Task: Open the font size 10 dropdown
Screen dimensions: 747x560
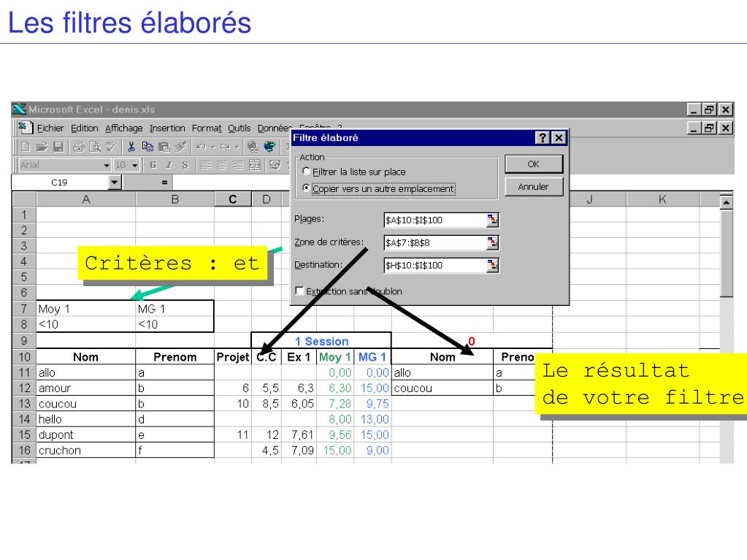Action: click(x=135, y=165)
